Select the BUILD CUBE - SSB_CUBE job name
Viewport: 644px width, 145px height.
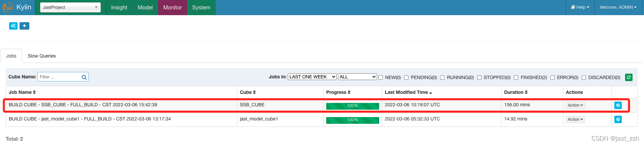pos(83,105)
